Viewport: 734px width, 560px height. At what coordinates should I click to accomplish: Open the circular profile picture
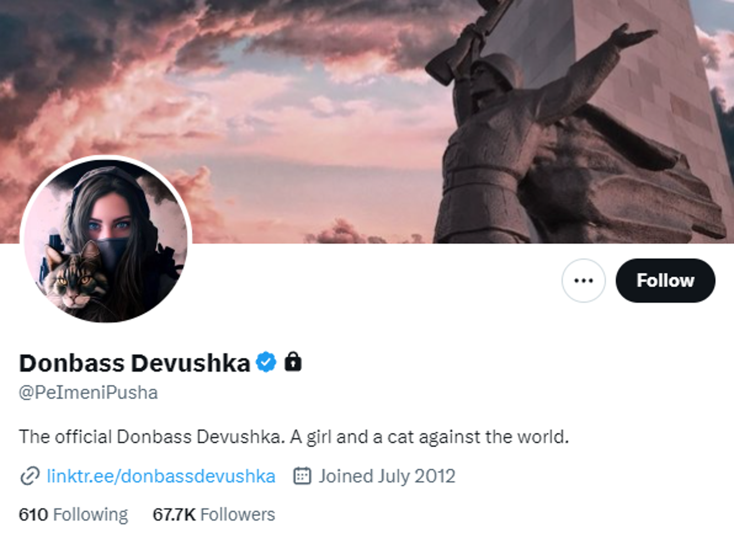pos(106,240)
